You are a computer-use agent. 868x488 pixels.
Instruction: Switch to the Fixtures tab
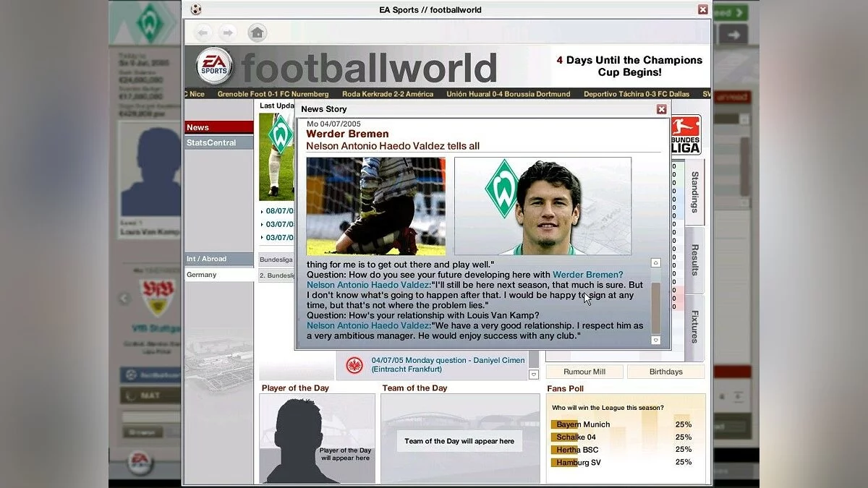[x=694, y=328]
